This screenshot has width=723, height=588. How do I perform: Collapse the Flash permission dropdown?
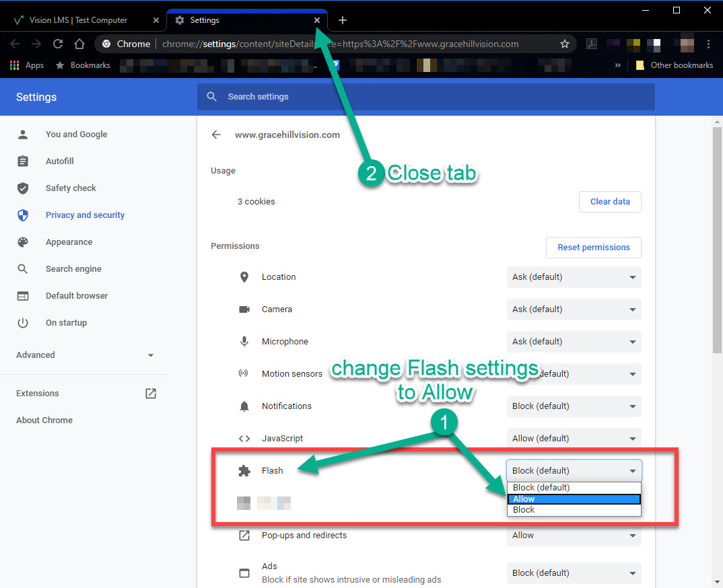coord(574,470)
